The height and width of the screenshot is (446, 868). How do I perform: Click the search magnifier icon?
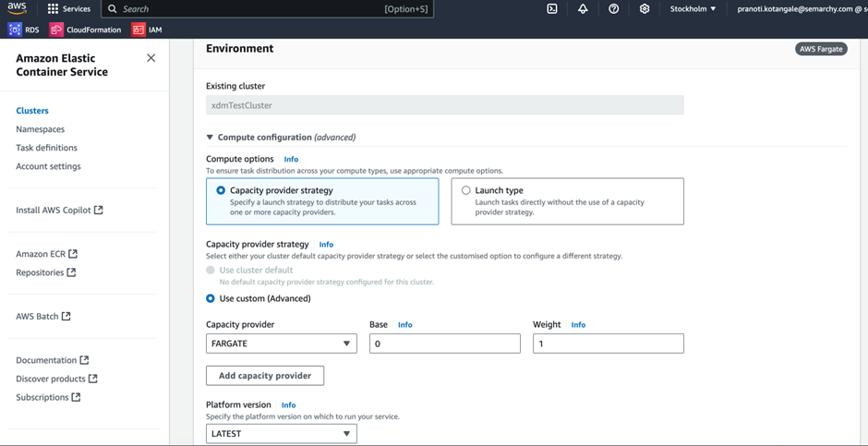point(113,9)
